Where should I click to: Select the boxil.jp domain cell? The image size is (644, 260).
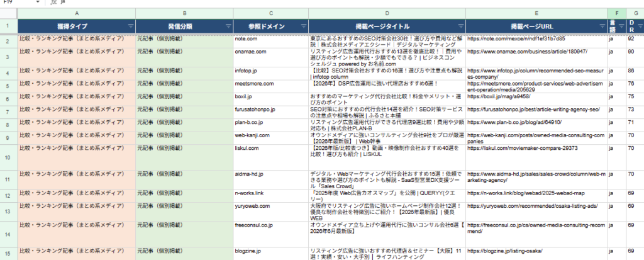[271, 99]
